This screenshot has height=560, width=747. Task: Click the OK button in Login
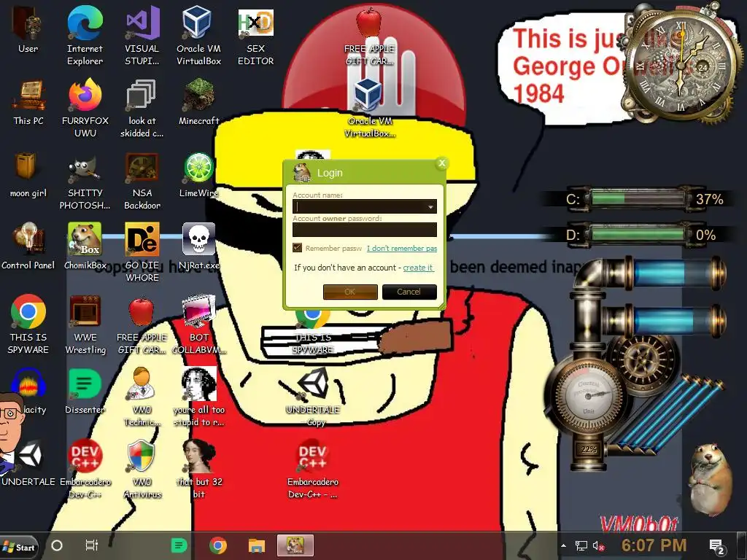(350, 292)
